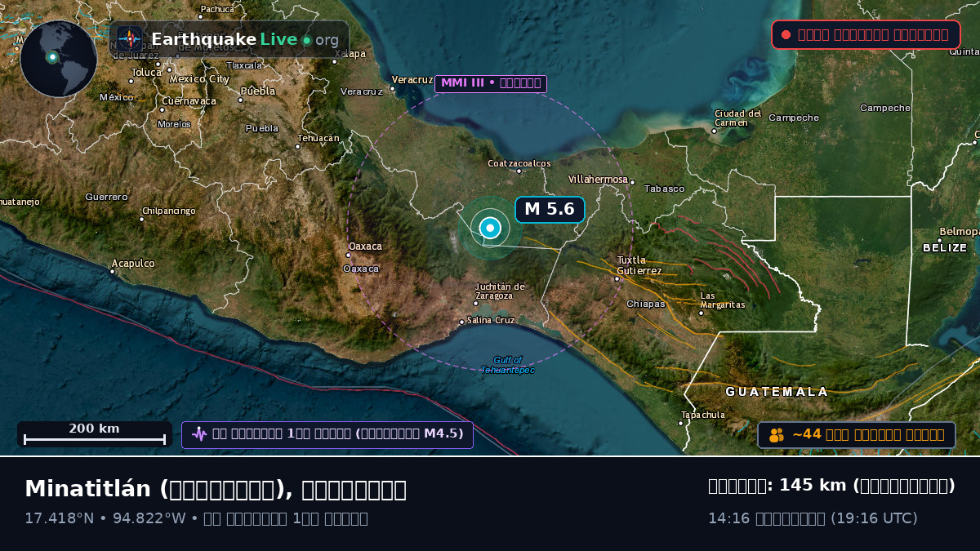980x551 pixels.
Task: Click the Salina Cruz city label
Action: coord(491,320)
